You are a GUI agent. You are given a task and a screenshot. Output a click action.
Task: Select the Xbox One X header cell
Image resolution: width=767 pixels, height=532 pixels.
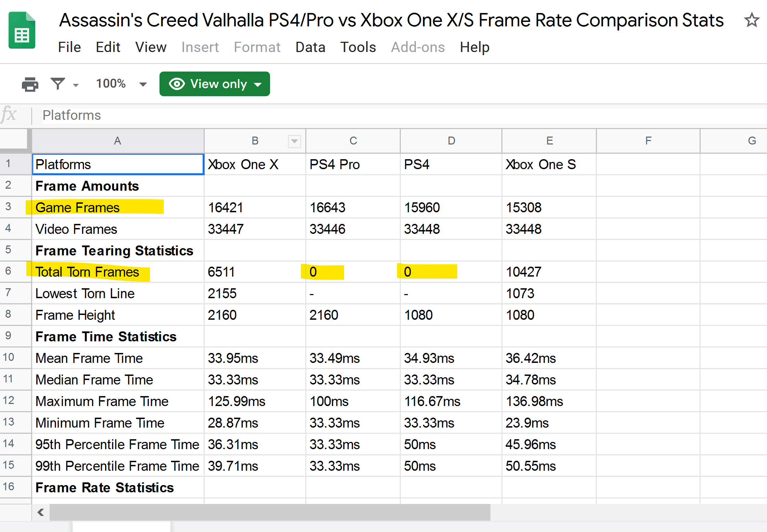click(255, 164)
